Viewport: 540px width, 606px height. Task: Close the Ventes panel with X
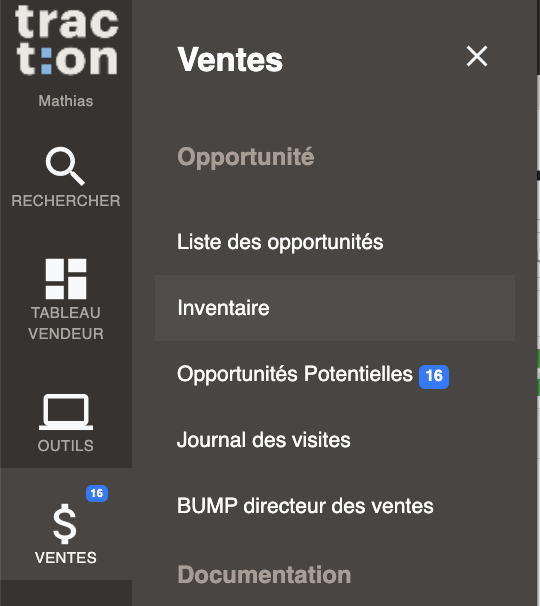coord(477,56)
